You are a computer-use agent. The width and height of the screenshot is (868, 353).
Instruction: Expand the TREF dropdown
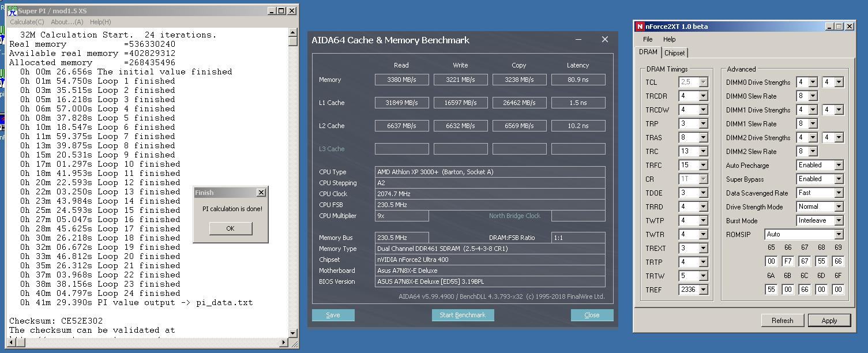(x=703, y=290)
